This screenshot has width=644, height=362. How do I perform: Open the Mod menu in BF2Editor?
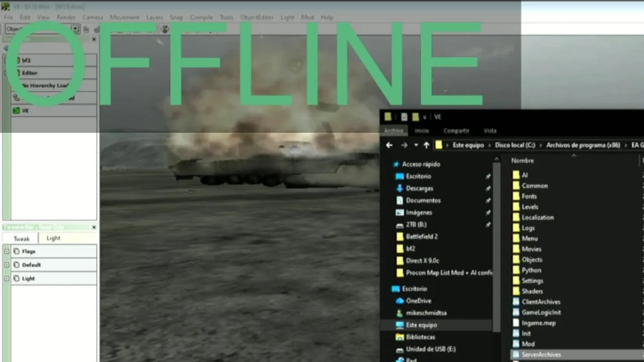(x=307, y=17)
